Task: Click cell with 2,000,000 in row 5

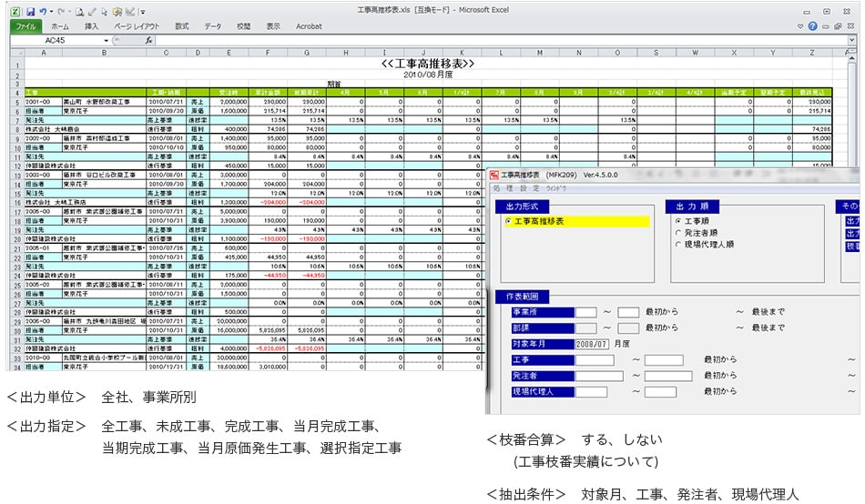Action: pyautogui.click(x=229, y=102)
